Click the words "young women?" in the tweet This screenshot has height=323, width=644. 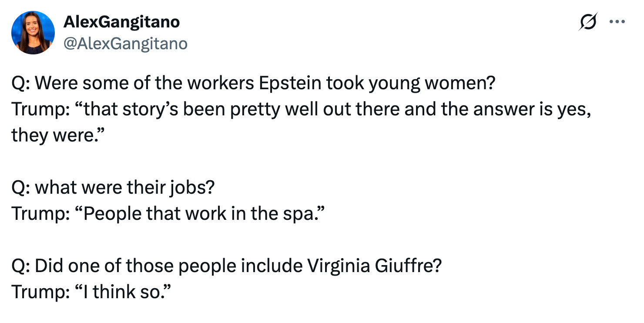432,84
